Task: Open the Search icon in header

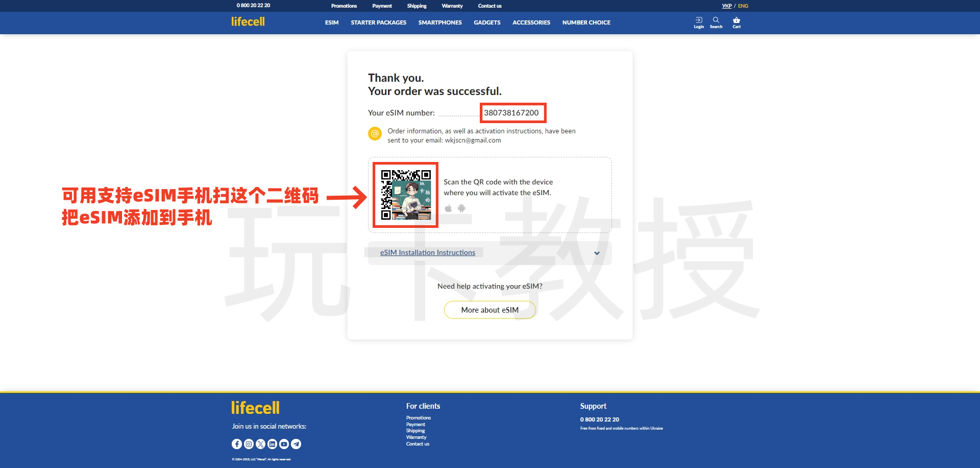Action: point(716,22)
